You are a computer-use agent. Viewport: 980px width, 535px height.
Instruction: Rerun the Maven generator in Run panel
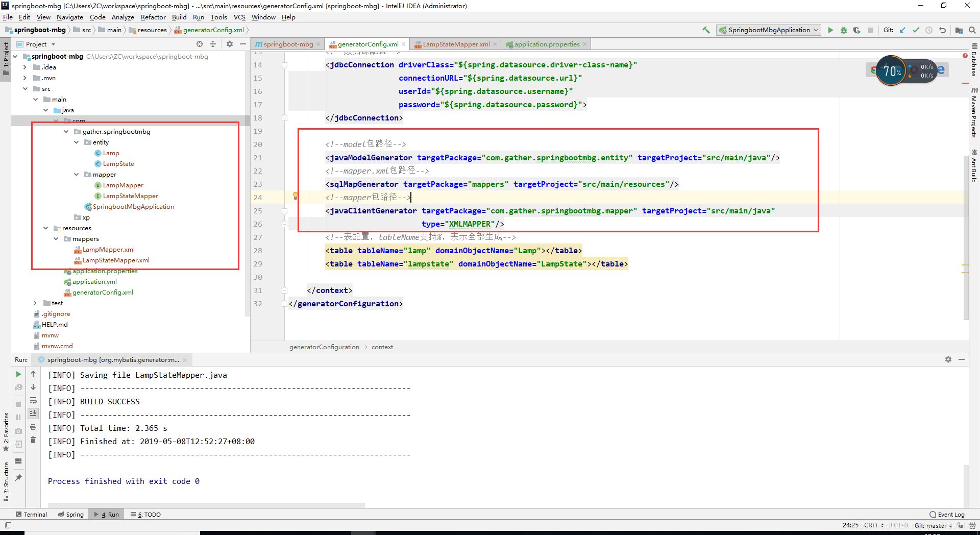point(18,374)
